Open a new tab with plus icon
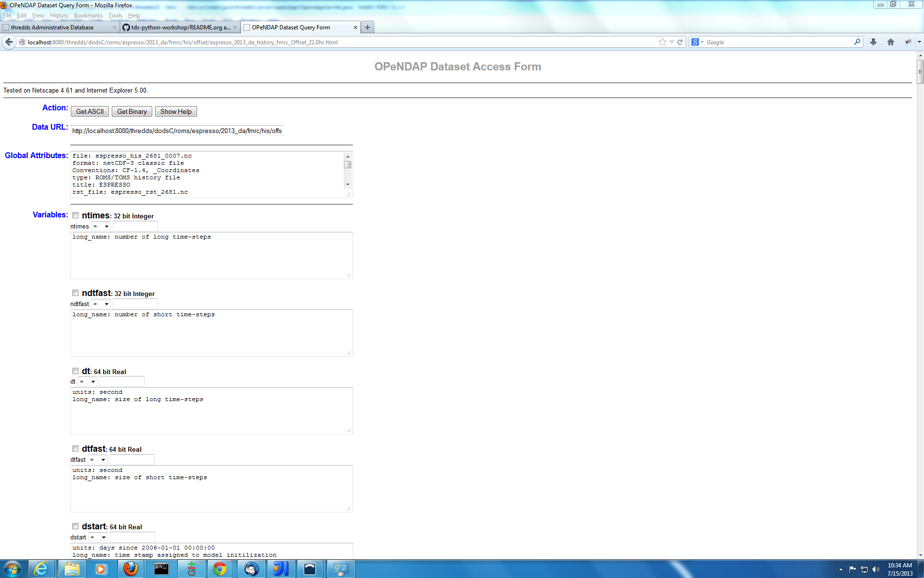Image resolution: width=924 pixels, height=578 pixels. click(368, 27)
